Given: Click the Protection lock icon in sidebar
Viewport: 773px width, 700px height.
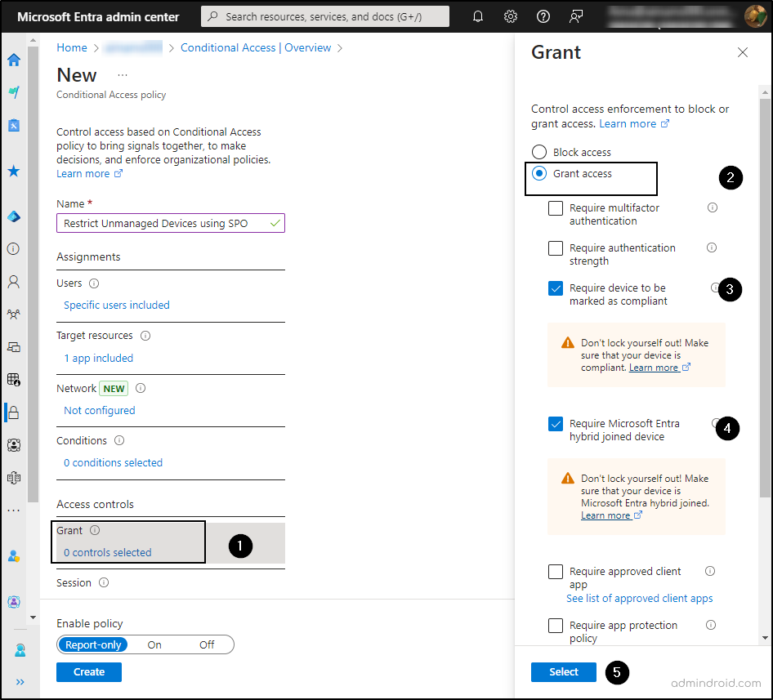Looking at the screenshot, I should pyautogui.click(x=14, y=412).
